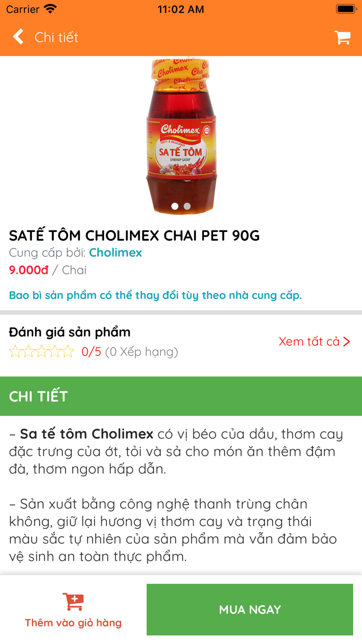Screen dimensions: 362x644
Task: Open the Xem tất cả reviews link
Action: (x=309, y=342)
